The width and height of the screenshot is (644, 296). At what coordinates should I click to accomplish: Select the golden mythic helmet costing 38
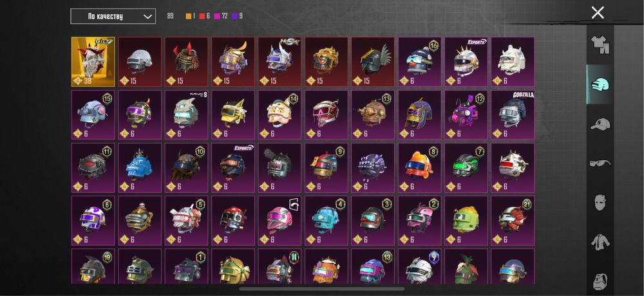pos(93,62)
